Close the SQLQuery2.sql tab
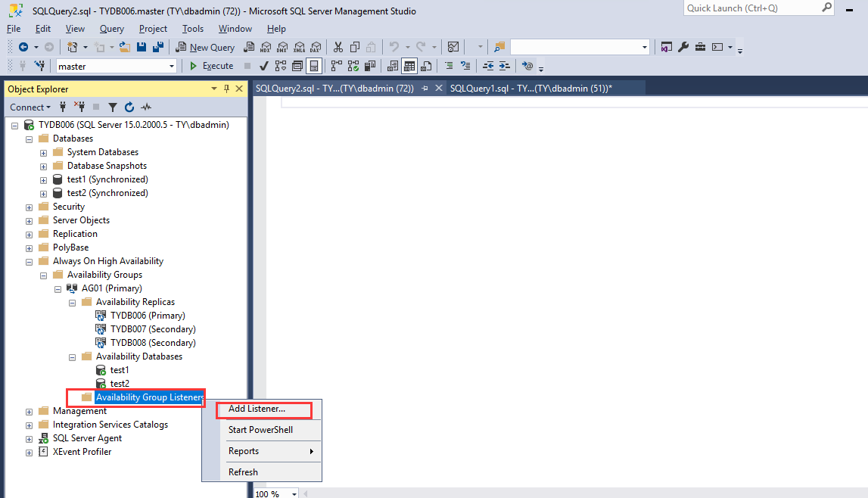 point(438,88)
